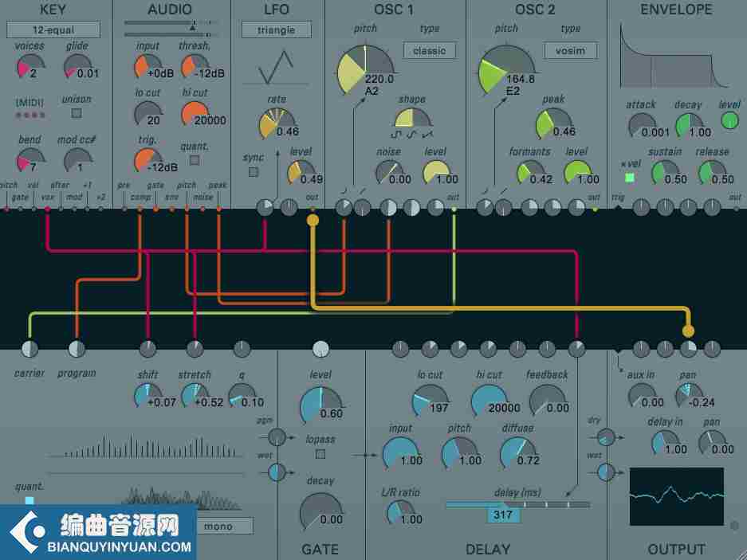The image size is (747, 560).
Task: Click the OUTPUT pan knob at -0.24
Action: click(689, 395)
